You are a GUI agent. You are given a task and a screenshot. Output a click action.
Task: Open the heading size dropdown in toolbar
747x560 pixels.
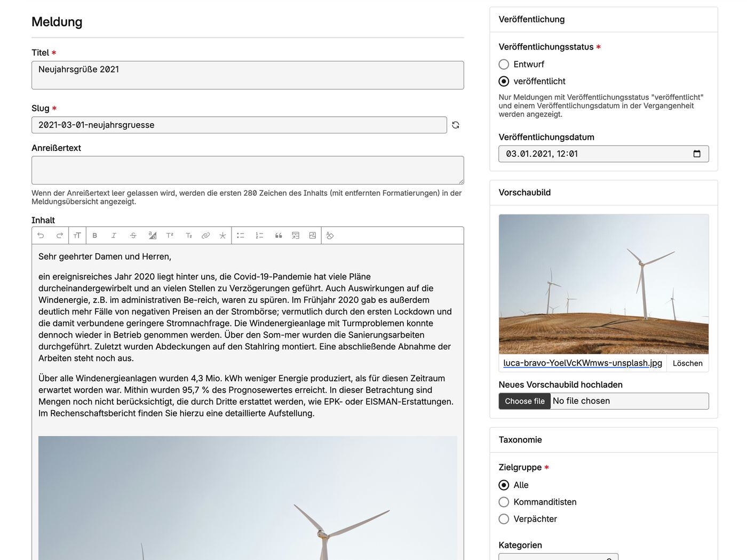pyautogui.click(x=77, y=235)
